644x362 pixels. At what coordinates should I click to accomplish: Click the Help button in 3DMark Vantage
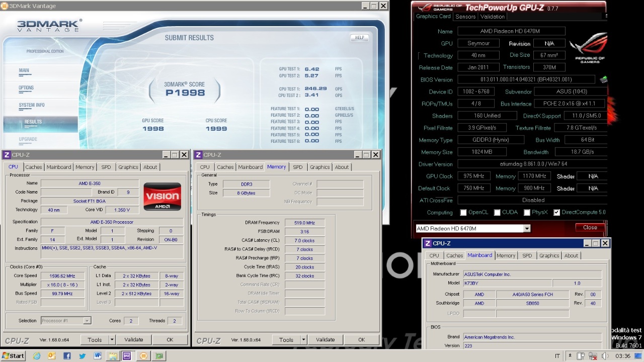pos(359,38)
